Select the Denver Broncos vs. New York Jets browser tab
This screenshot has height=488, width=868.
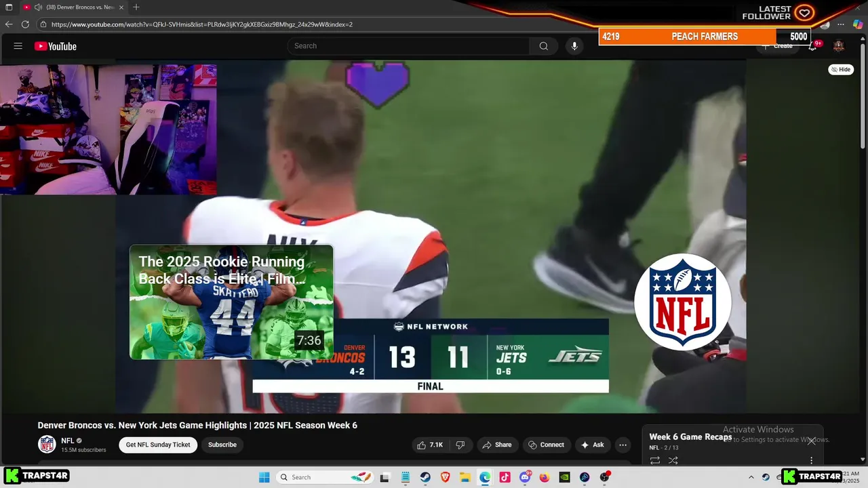tap(73, 7)
